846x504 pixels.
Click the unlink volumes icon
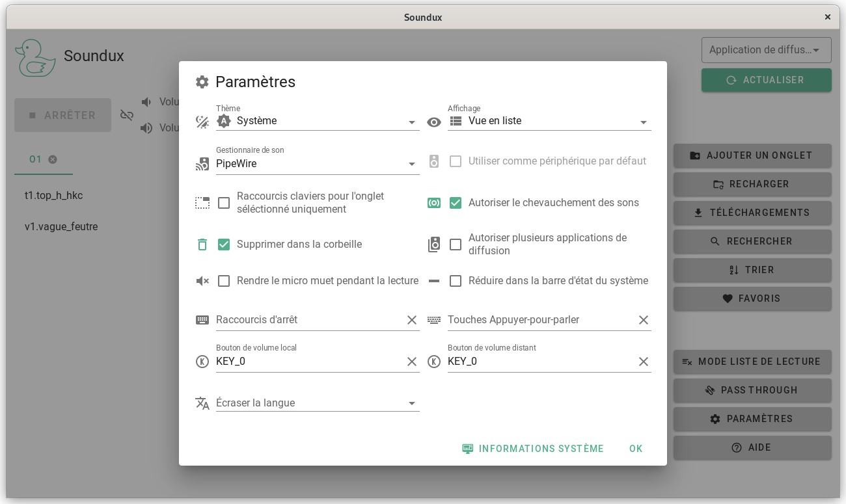[127, 115]
